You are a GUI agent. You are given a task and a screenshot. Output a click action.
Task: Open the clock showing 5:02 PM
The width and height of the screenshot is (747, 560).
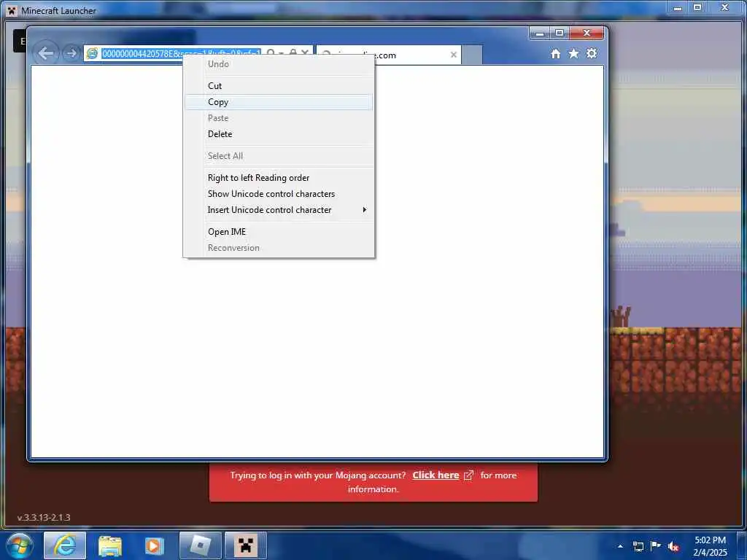(710, 545)
